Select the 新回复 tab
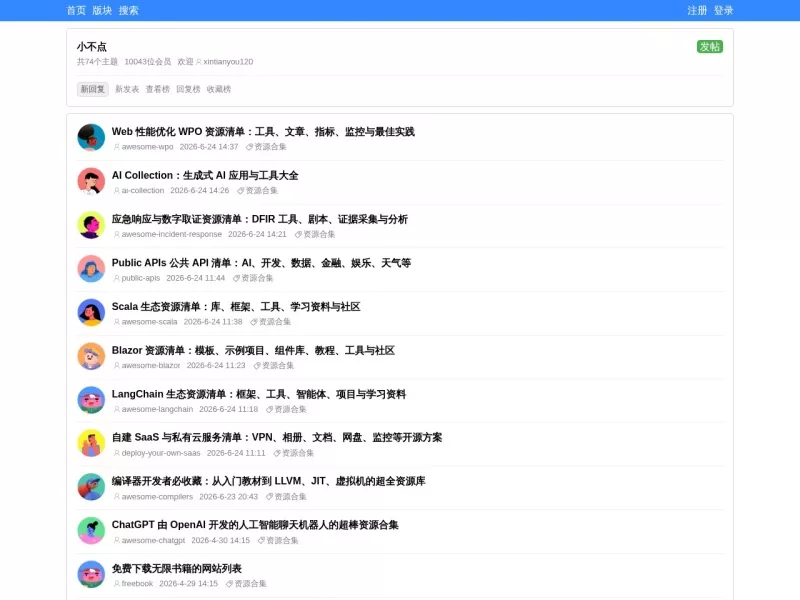The height and width of the screenshot is (600, 800). 93,89
